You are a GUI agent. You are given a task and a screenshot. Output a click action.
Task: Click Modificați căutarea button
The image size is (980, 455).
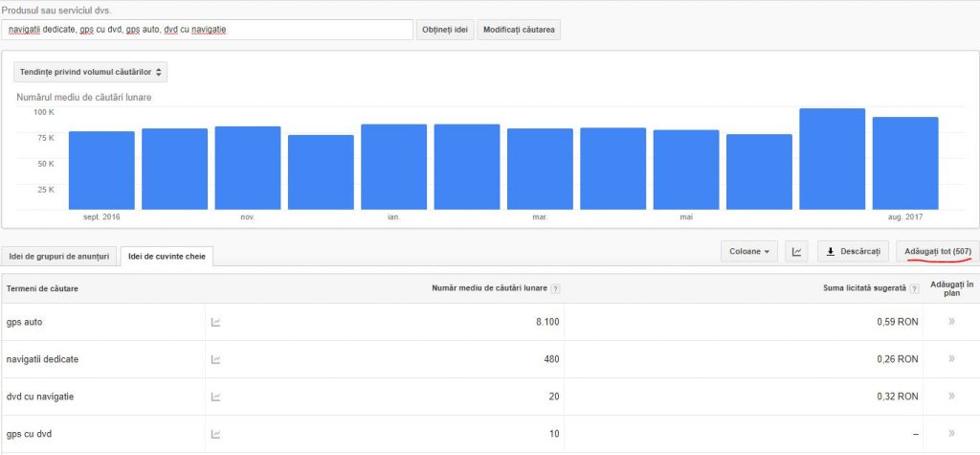(x=518, y=30)
